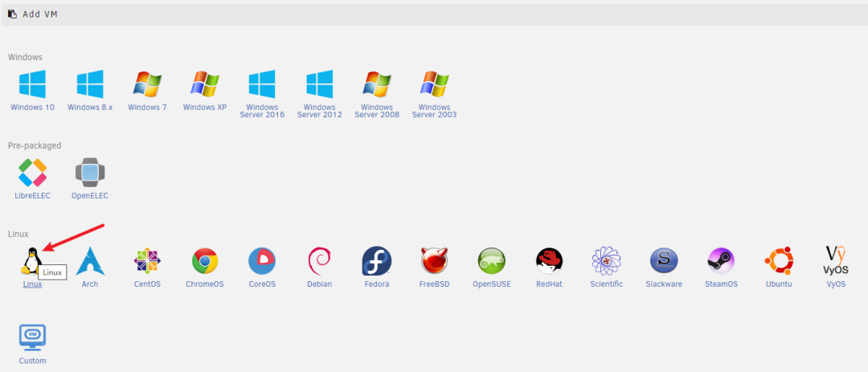The height and width of the screenshot is (372, 868).
Task: Click the Linux section heading text
Action: 18,234
